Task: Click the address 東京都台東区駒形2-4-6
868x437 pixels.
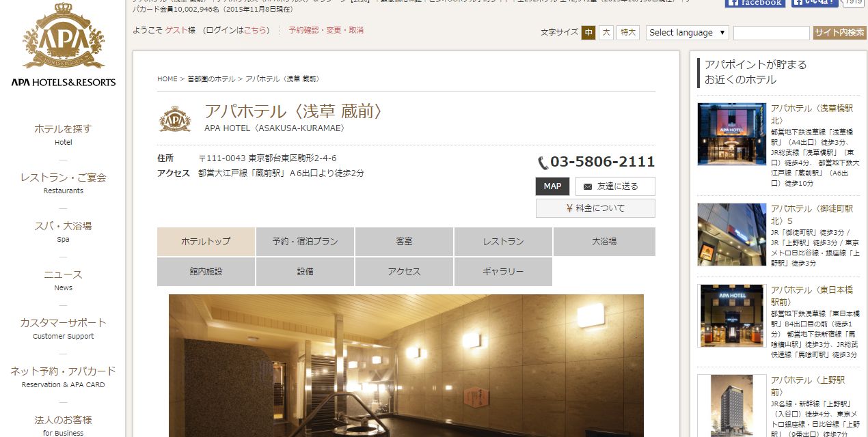Action: (x=292, y=158)
